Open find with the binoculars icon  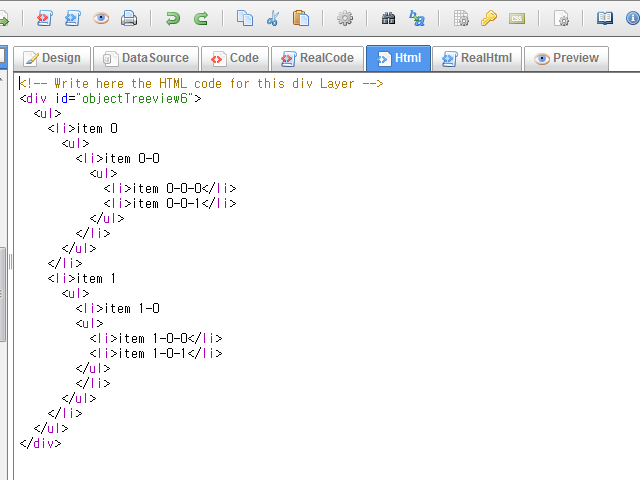[x=389, y=18]
